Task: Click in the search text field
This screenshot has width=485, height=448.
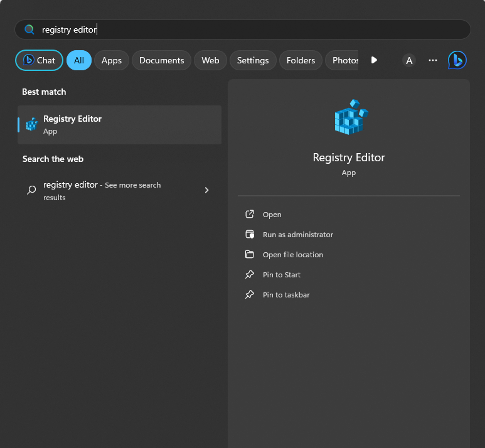Action: click(x=251, y=29)
